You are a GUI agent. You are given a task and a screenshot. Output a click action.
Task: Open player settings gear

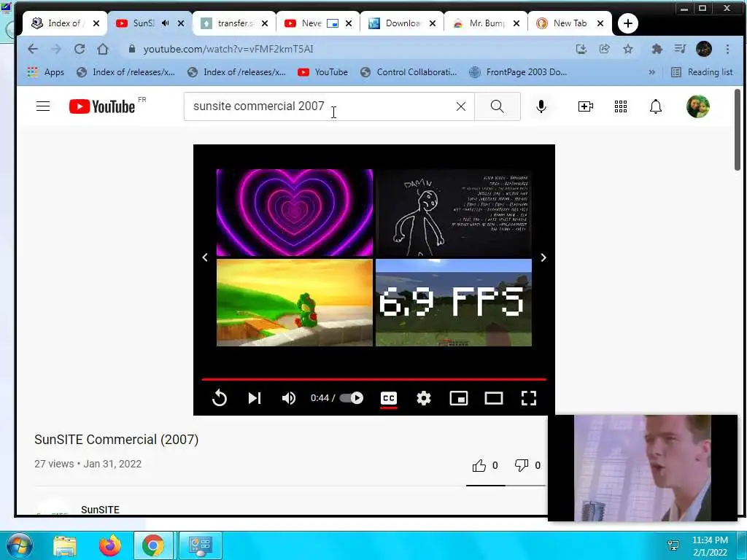pos(424,397)
